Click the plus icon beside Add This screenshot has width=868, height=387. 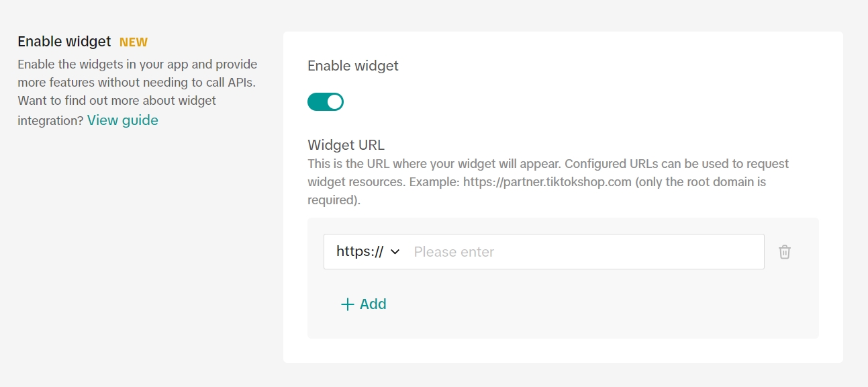click(x=347, y=304)
